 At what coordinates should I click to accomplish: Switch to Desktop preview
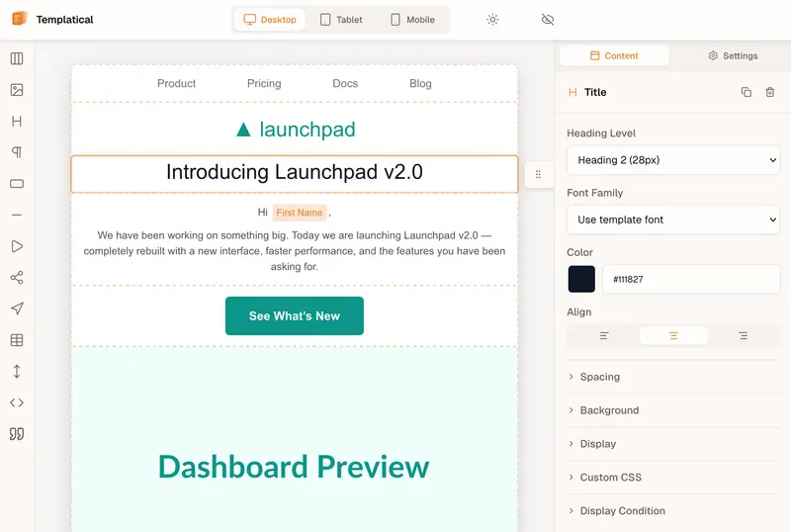[x=270, y=20]
